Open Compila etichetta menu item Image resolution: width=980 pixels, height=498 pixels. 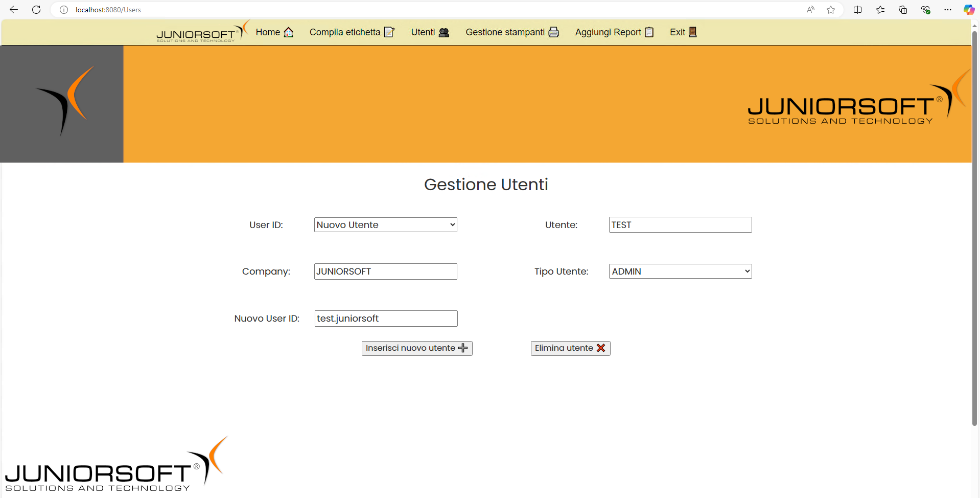click(352, 32)
